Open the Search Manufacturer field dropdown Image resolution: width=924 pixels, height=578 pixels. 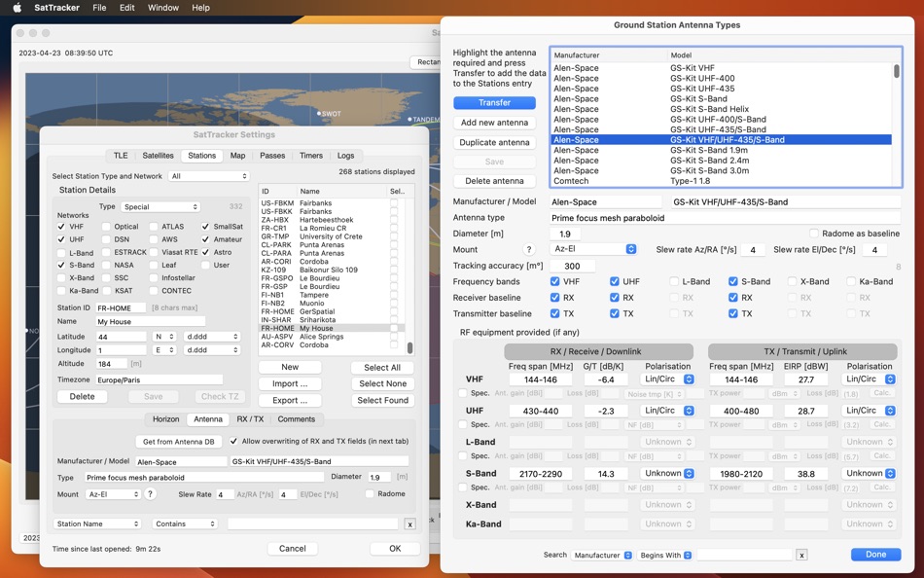[602, 555]
